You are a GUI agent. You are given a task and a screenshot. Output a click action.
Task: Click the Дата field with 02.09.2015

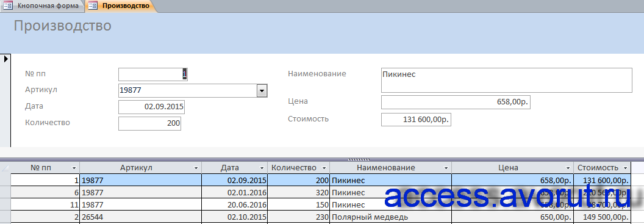pyautogui.click(x=151, y=107)
